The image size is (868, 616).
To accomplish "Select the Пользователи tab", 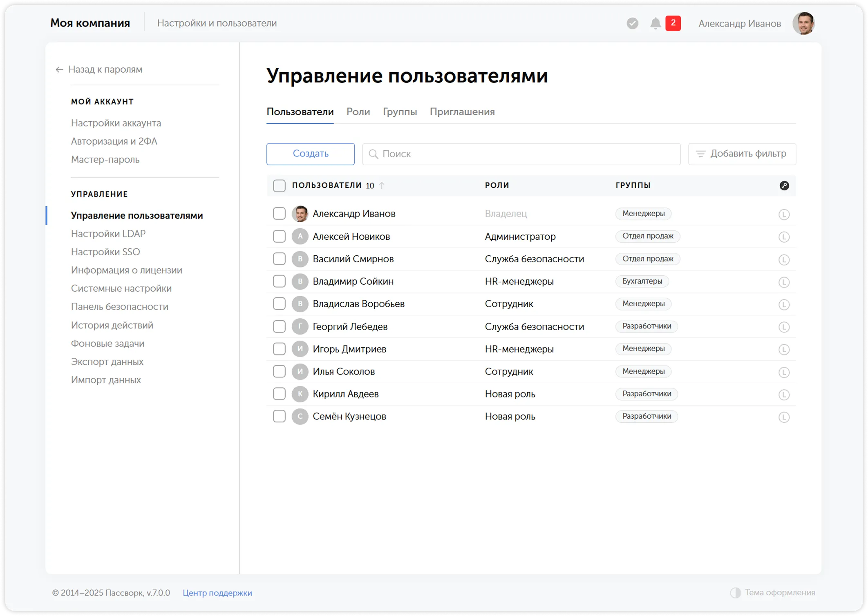I will (300, 112).
